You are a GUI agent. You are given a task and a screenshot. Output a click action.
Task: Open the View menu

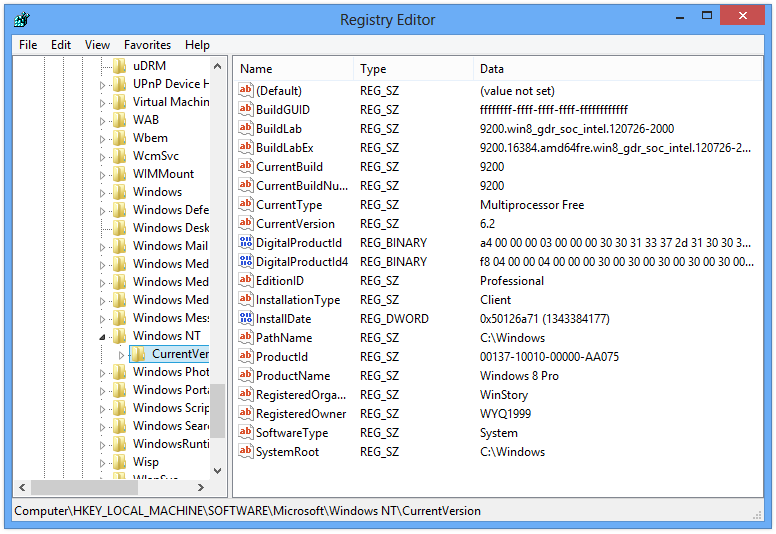click(x=97, y=45)
